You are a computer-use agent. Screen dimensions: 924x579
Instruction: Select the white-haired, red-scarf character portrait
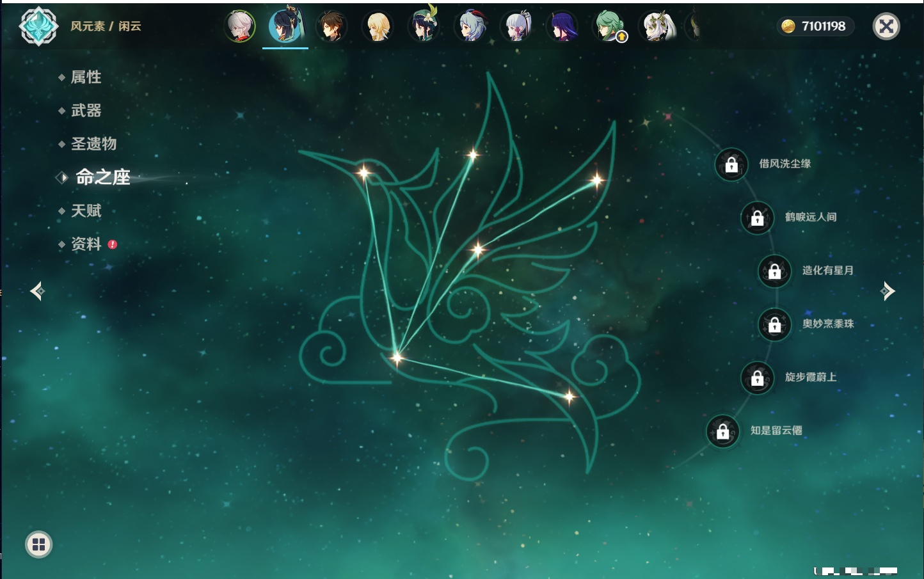pos(240,26)
